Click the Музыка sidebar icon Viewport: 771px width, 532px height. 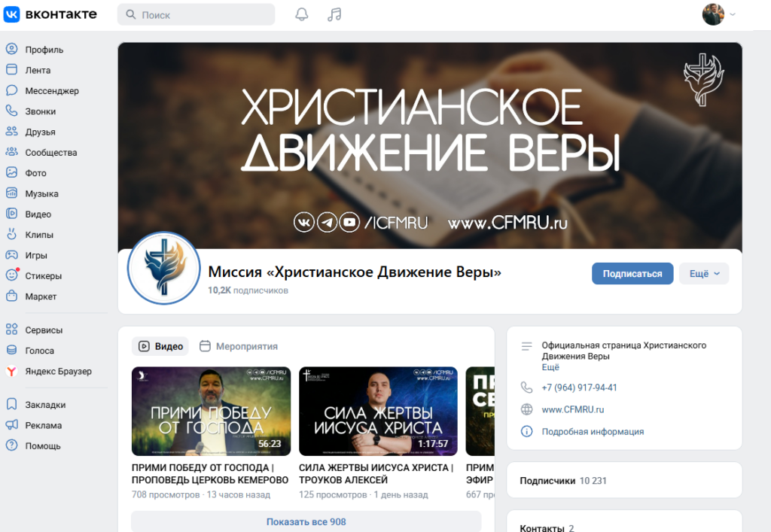pos(12,193)
